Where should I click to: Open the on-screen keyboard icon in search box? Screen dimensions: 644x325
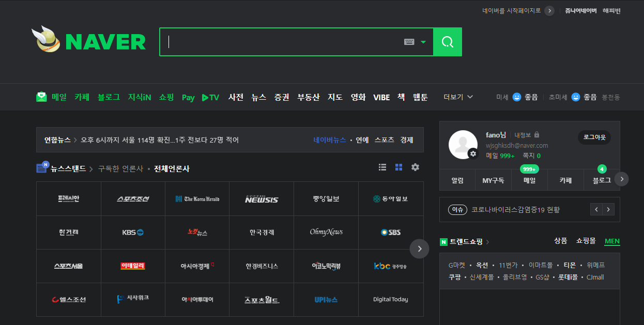[x=409, y=42]
